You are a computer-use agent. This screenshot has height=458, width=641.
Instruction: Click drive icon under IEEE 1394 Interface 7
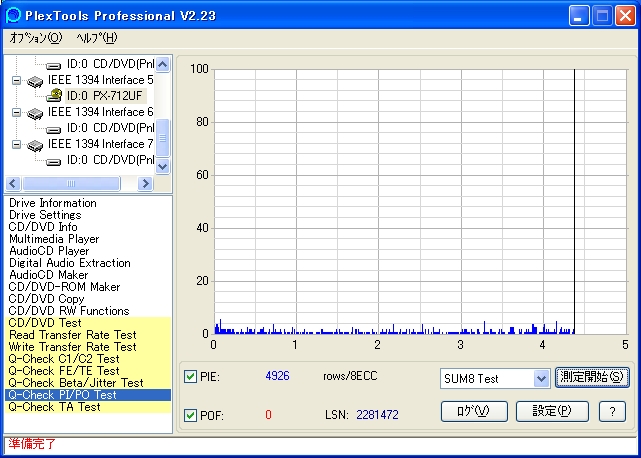pos(54,162)
